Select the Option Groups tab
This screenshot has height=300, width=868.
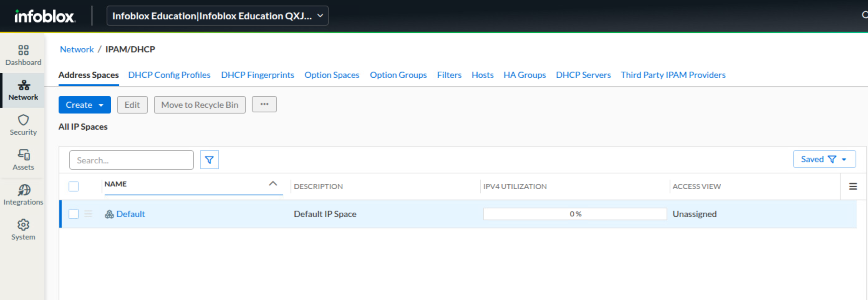tap(398, 75)
